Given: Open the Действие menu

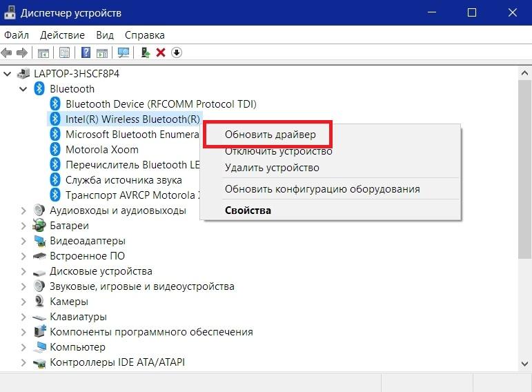Looking at the screenshot, I should click(x=62, y=35).
